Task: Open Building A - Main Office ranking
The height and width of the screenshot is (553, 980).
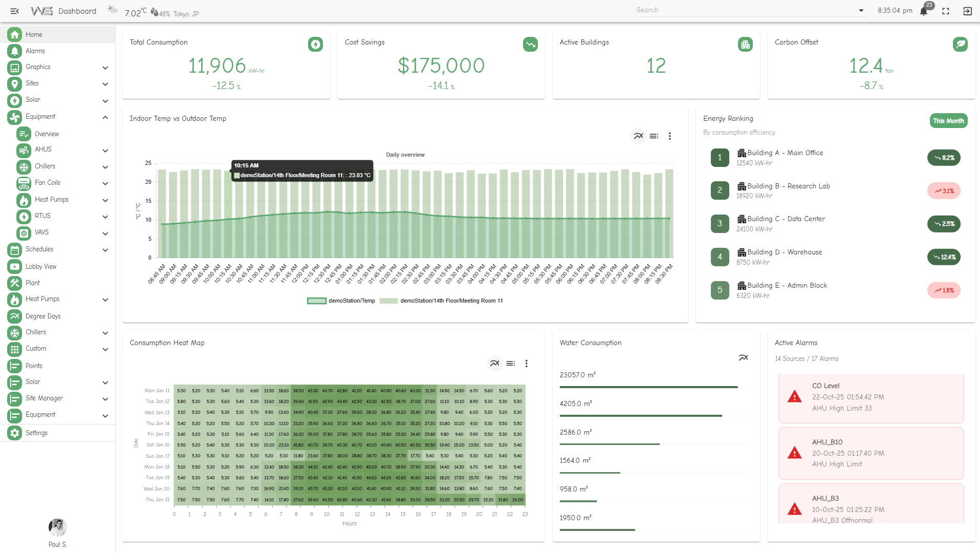Action: 785,153
